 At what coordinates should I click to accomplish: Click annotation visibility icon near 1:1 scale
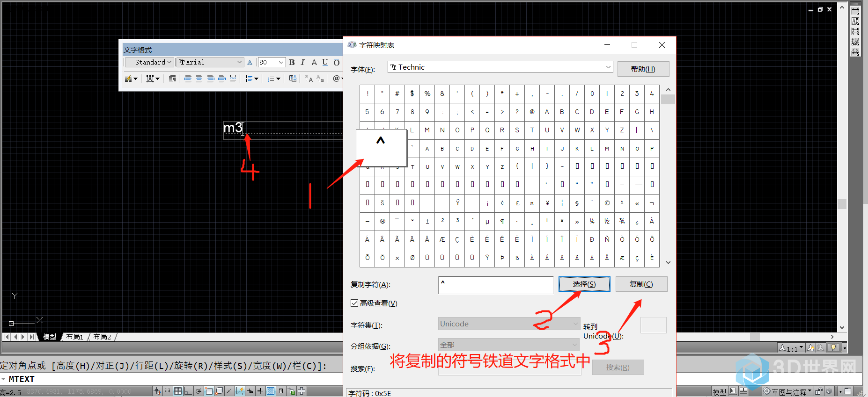pyautogui.click(x=810, y=347)
